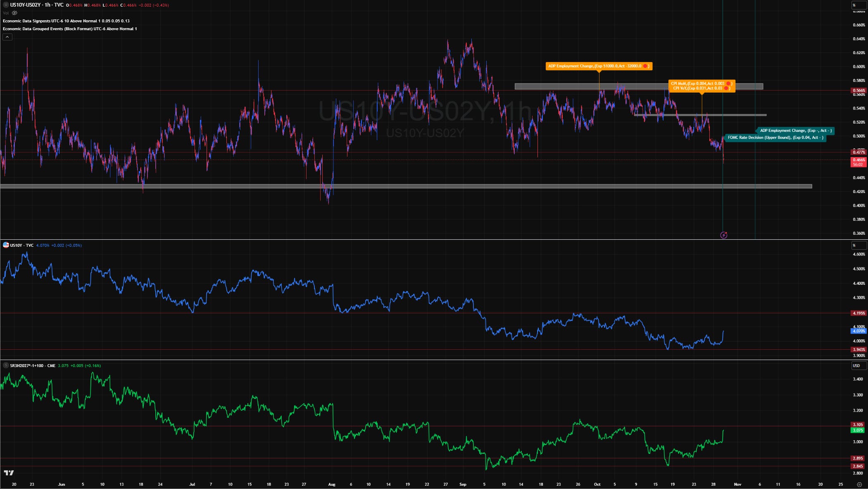Collapse the indicator legend with the chevron button
Screen dimensions: 868x489
pos(7,37)
